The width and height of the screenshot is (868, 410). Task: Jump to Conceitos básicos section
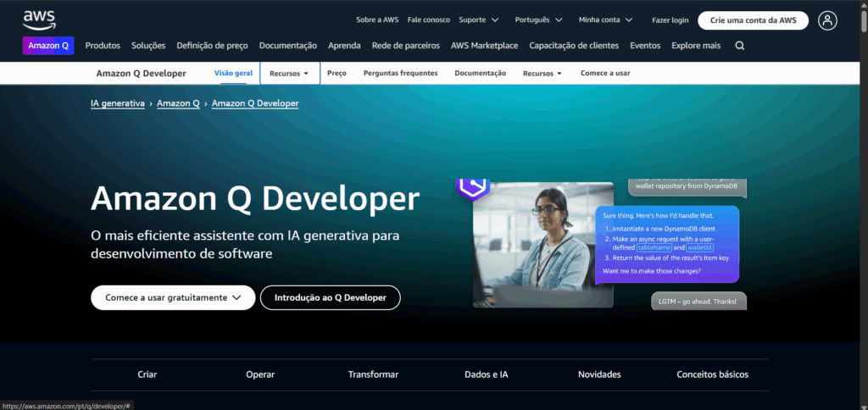712,374
